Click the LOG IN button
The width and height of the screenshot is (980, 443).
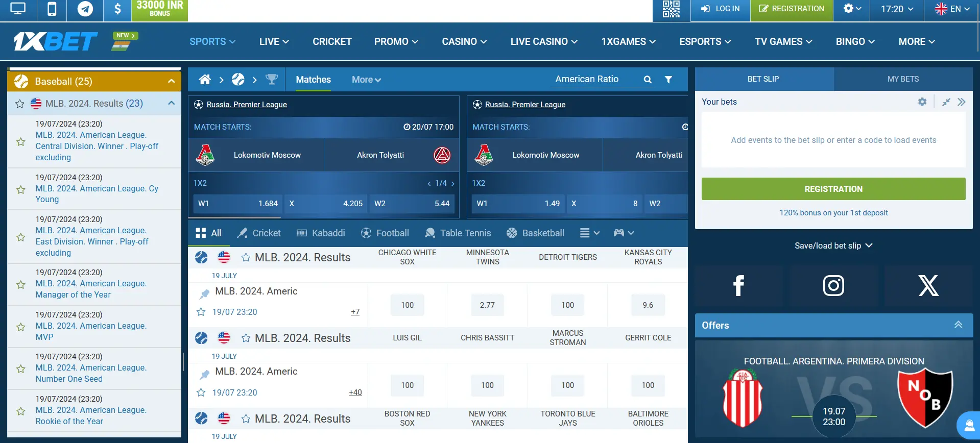pyautogui.click(x=721, y=9)
